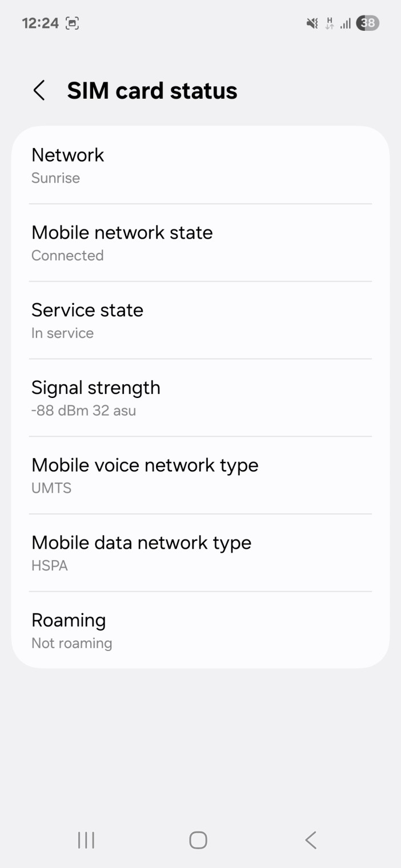The image size is (401, 868).
Task: Select the Network label
Action: [x=67, y=155]
